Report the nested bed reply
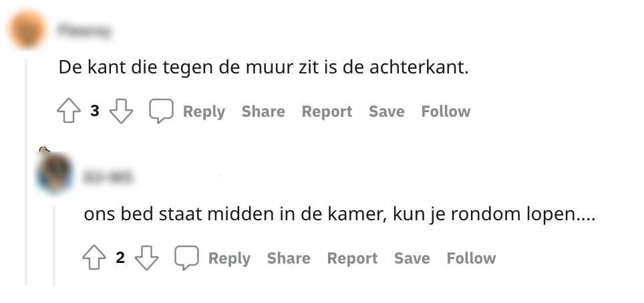The image size is (644, 303). point(352,258)
